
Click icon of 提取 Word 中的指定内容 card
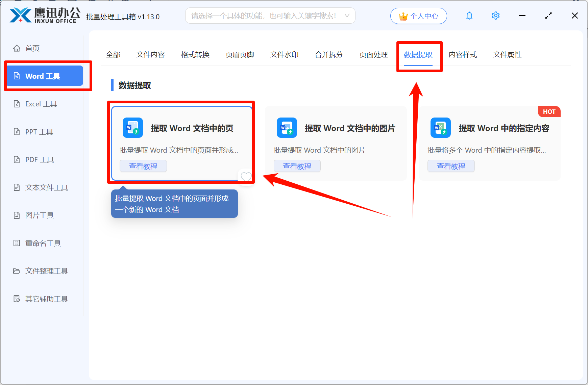[441, 128]
